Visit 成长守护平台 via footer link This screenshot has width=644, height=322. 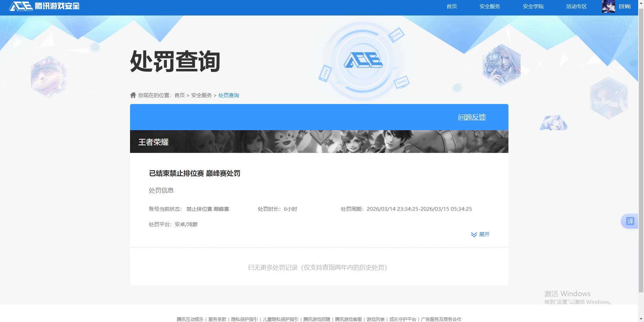tap(403, 319)
